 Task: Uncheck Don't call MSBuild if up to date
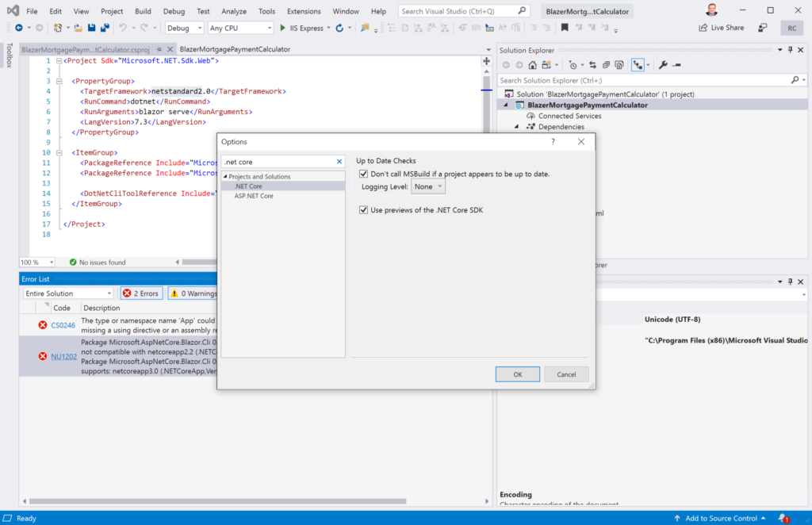[x=364, y=174]
